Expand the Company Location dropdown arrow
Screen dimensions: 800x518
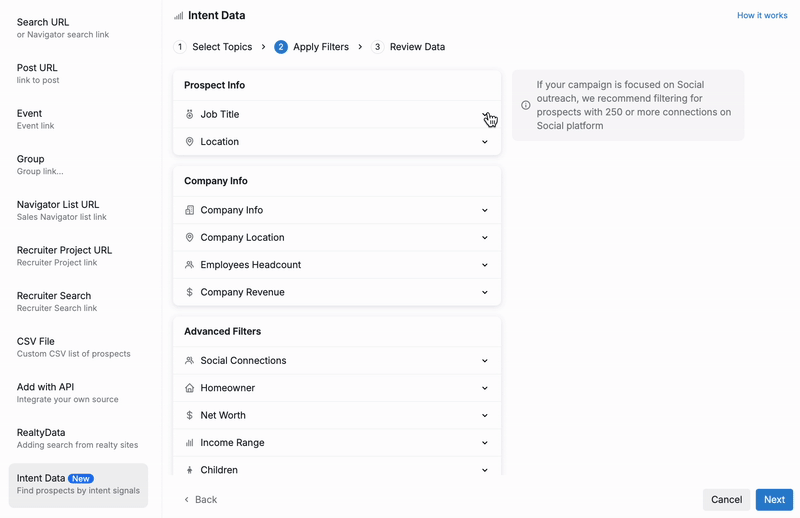(485, 238)
